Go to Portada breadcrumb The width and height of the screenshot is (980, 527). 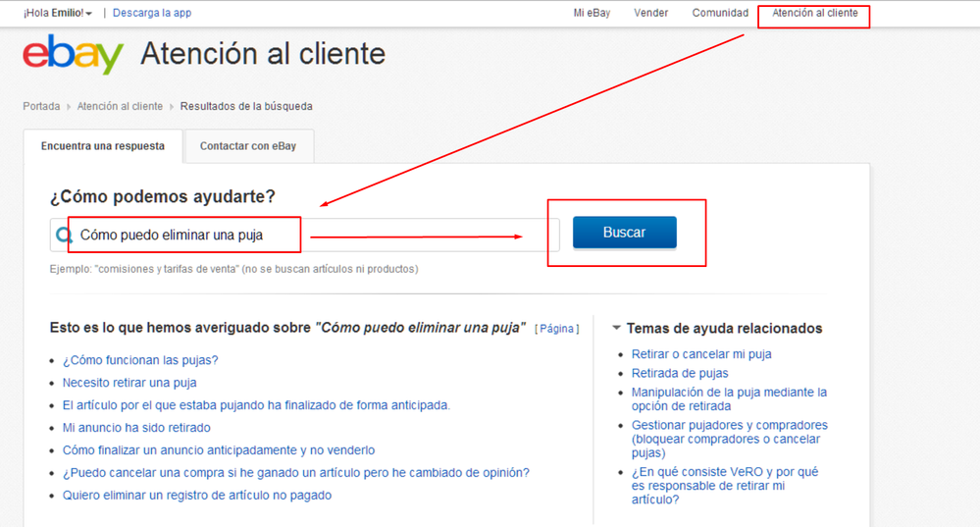click(41, 106)
